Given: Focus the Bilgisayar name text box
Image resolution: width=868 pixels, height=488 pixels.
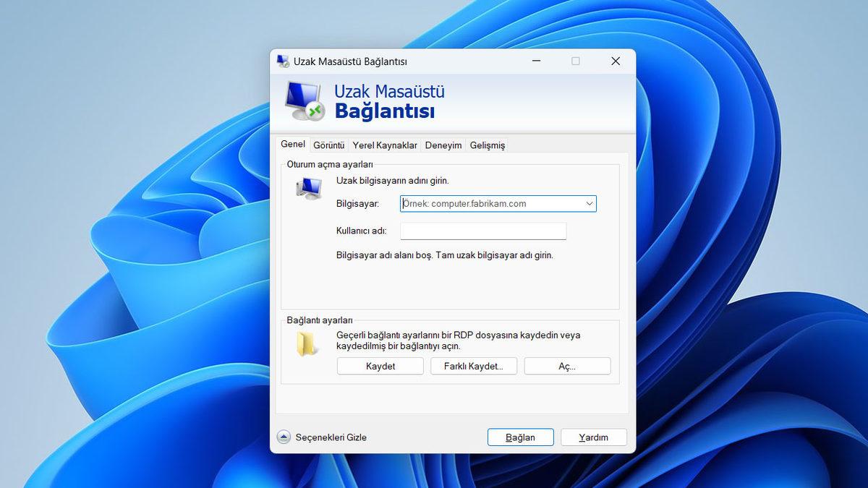Looking at the screenshot, I should tap(492, 204).
